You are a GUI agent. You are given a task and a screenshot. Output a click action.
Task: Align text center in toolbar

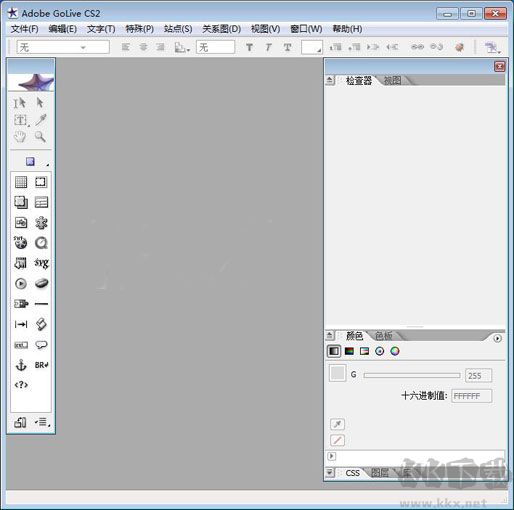click(x=143, y=47)
